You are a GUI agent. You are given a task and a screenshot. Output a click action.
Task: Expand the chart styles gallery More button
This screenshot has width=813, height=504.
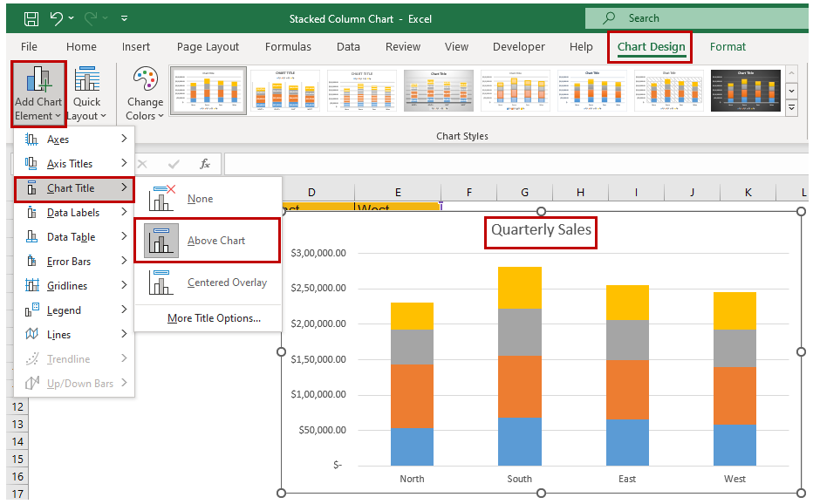coord(792,108)
